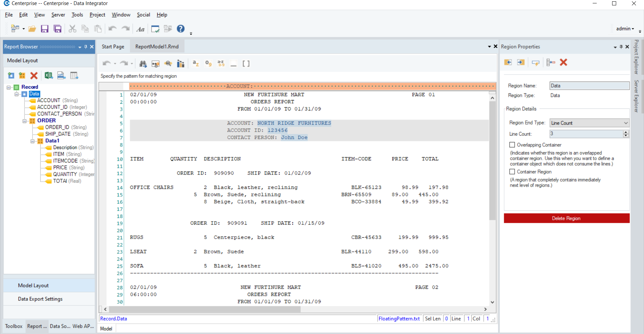The image size is (644, 334).
Task: Open the Region End Type dropdown
Action: 589,123
